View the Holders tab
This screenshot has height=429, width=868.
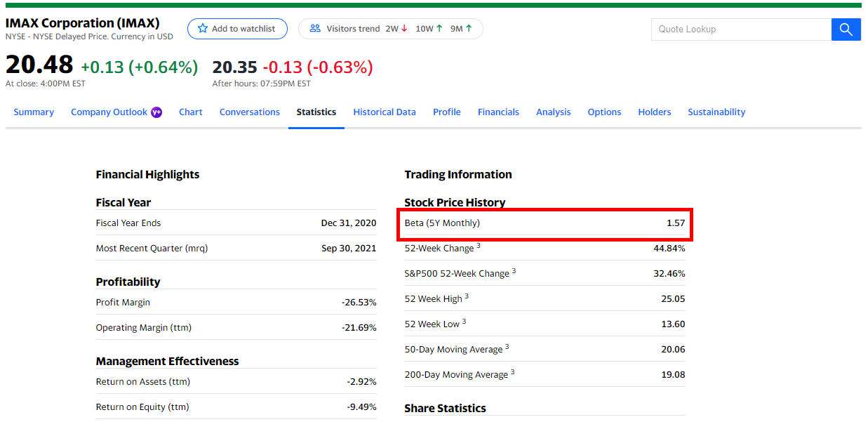(654, 112)
